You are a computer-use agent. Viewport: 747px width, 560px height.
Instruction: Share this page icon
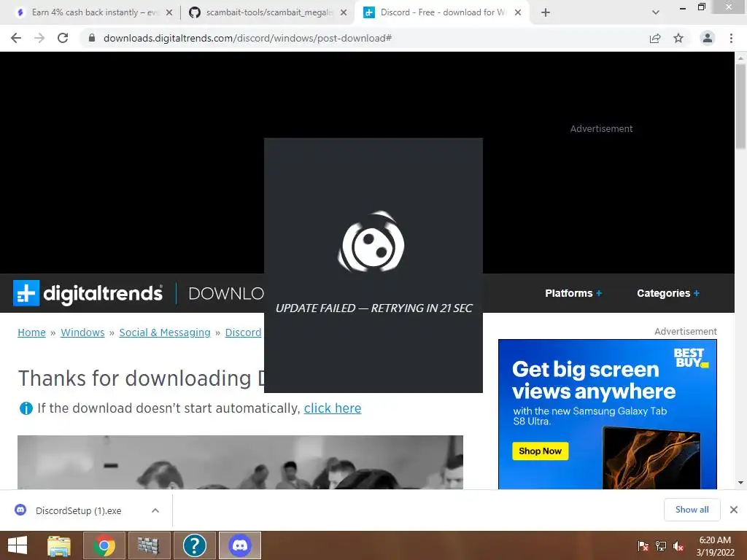[x=655, y=38]
